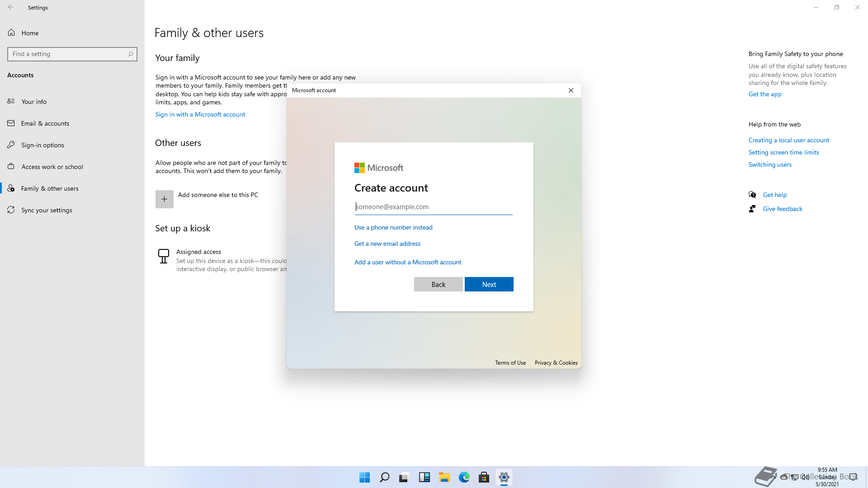Click the Find a setting search box

pyautogui.click(x=72, y=54)
